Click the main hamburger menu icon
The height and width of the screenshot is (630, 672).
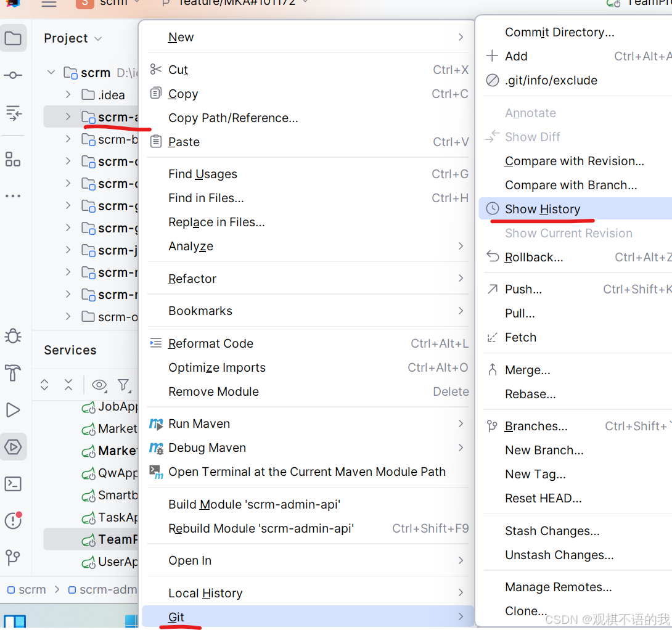pos(49,4)
